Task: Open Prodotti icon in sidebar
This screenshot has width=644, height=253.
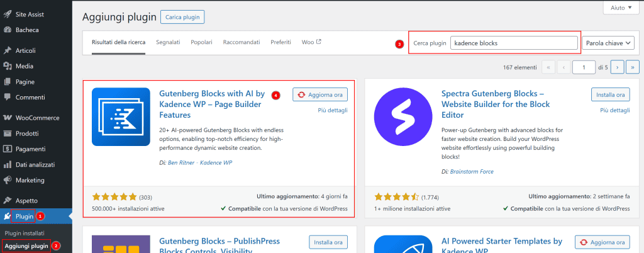Action: pyautogui.click(x=8, y=133)
